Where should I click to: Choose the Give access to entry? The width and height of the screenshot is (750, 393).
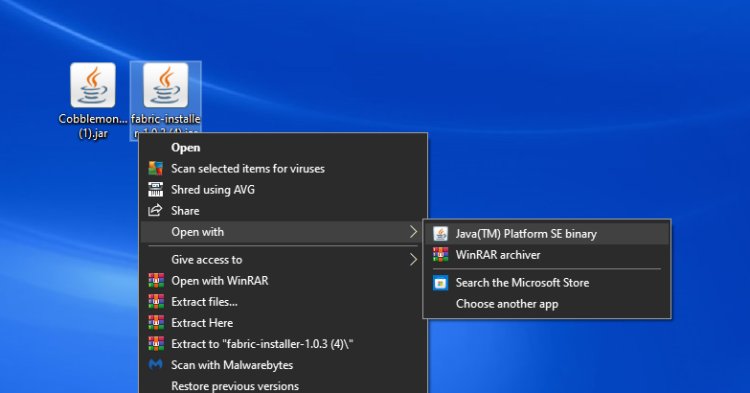pyautogui.click(x=283, y=260)
